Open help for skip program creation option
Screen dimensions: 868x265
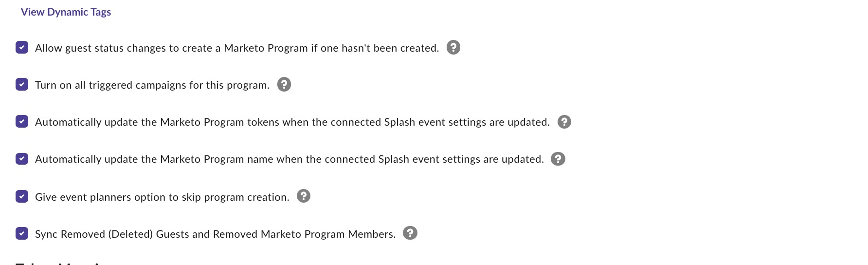coord(304,196)
